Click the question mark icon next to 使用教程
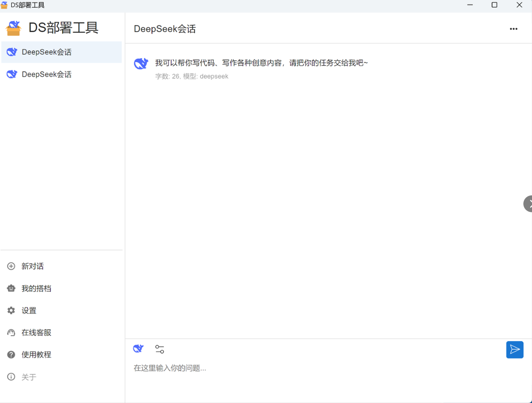Viewport: 532px width, 403px height. (x=11, y=354)
